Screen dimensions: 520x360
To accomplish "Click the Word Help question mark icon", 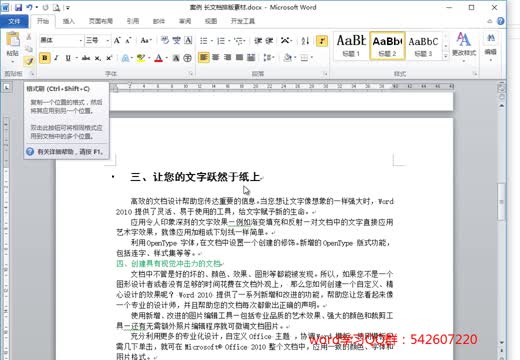I will (x=500, y=21).
